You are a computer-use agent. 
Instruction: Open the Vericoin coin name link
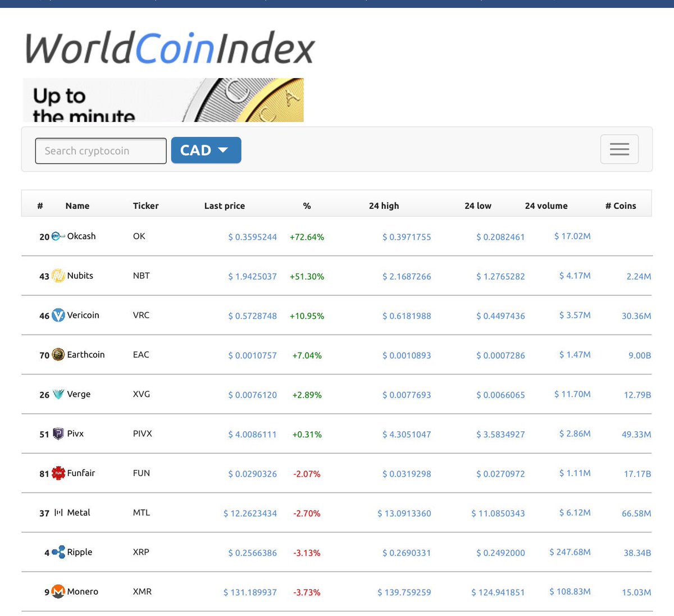tap(83, 316)
